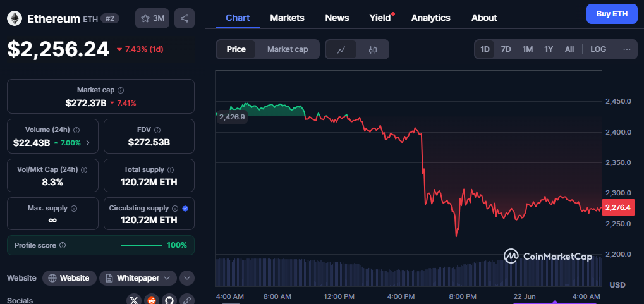Open the News tab

tap(337, 18)
